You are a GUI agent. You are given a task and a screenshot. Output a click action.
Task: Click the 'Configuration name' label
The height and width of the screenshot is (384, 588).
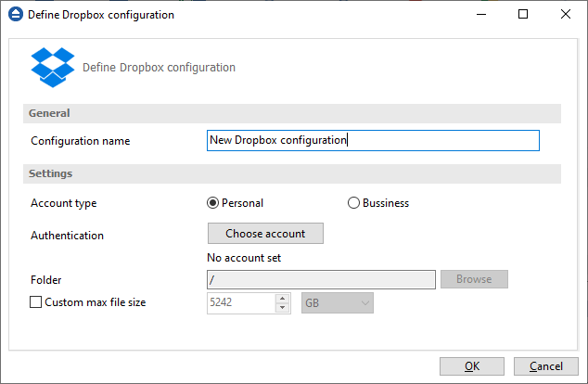pos(81,141)
